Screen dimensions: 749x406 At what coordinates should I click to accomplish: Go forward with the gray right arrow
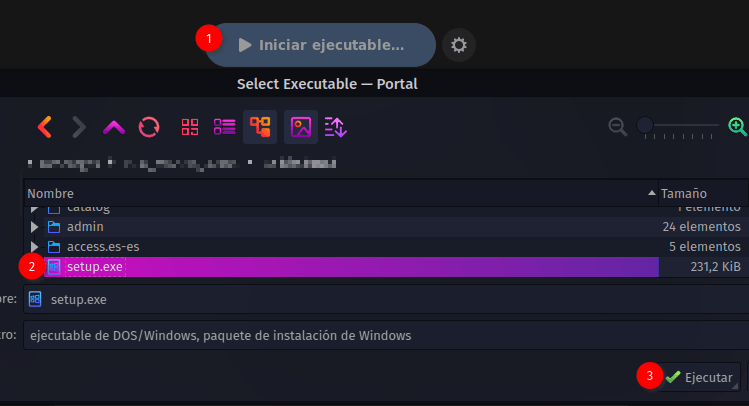79,127
